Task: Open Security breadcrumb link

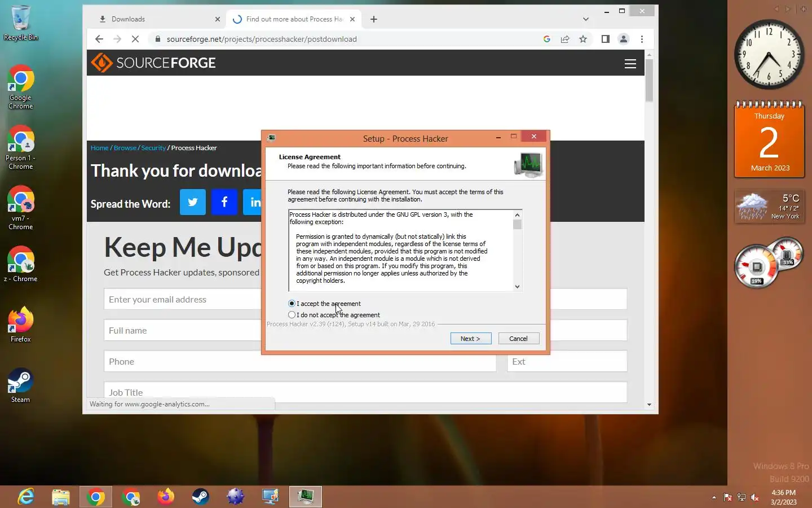Action: click(153, 148)
